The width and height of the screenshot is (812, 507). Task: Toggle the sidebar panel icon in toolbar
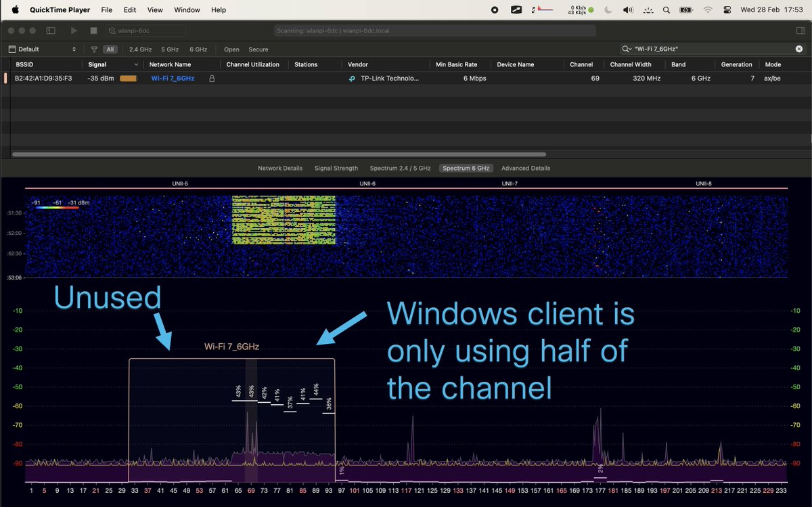tap(51, 30)
